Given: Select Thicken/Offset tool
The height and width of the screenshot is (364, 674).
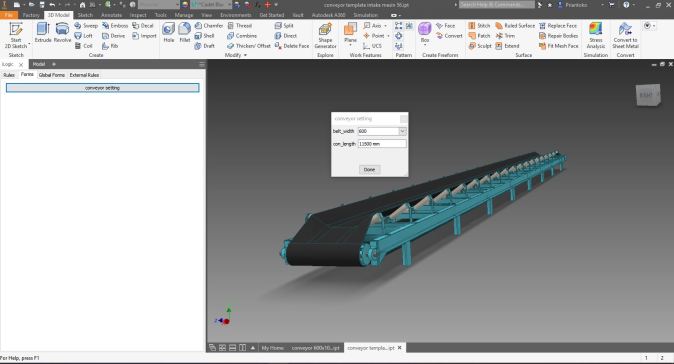Looking at the screenshot, I should tap(248, 46).
